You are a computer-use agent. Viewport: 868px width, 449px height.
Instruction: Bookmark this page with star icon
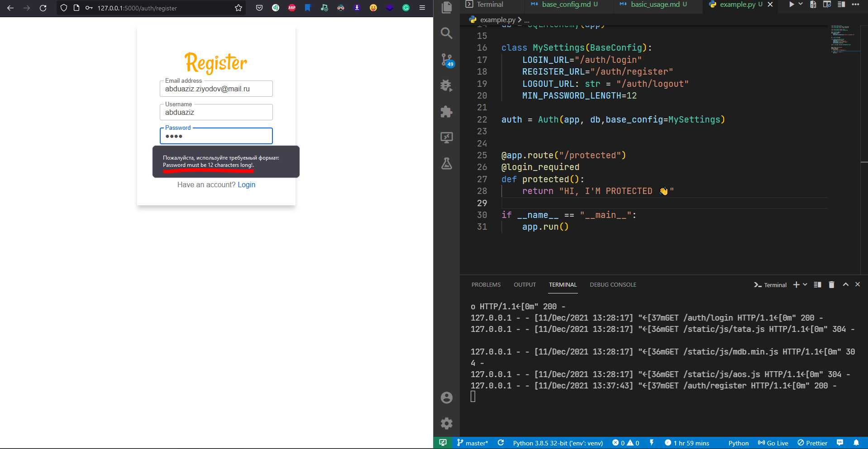click(238, 8)
